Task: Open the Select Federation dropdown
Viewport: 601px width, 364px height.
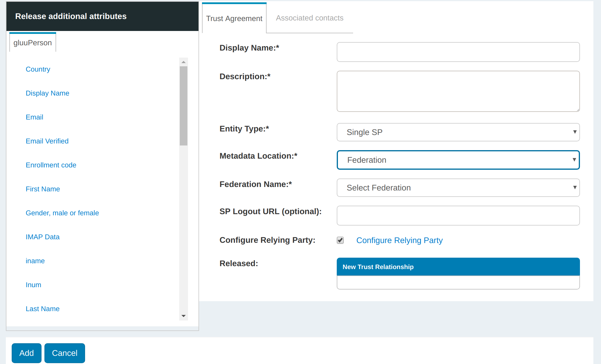Action: 458,188
